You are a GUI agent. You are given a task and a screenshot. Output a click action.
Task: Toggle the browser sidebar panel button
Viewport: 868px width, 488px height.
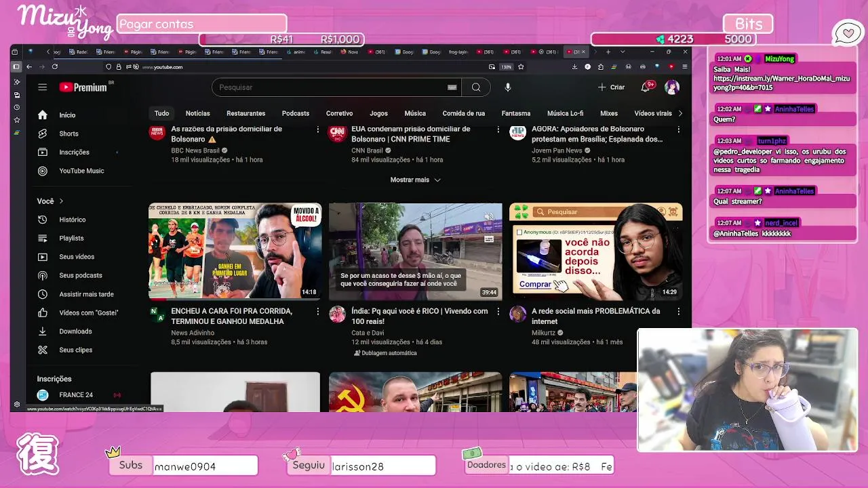click(16, 66)
